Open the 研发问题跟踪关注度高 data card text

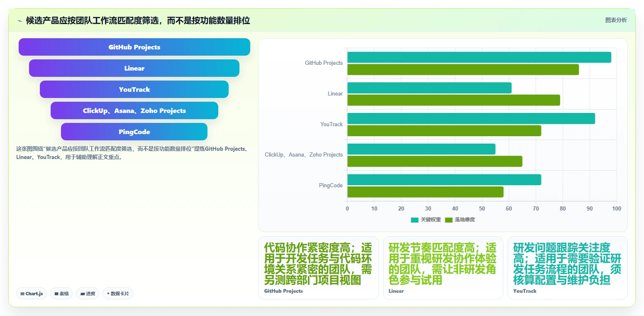click(x=567, y=264)
